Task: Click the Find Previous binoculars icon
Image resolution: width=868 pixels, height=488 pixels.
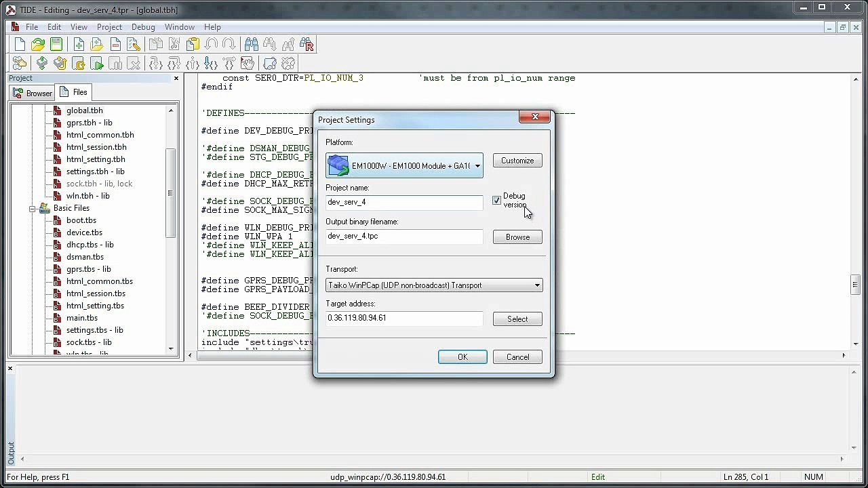Action: click(288, 45)
